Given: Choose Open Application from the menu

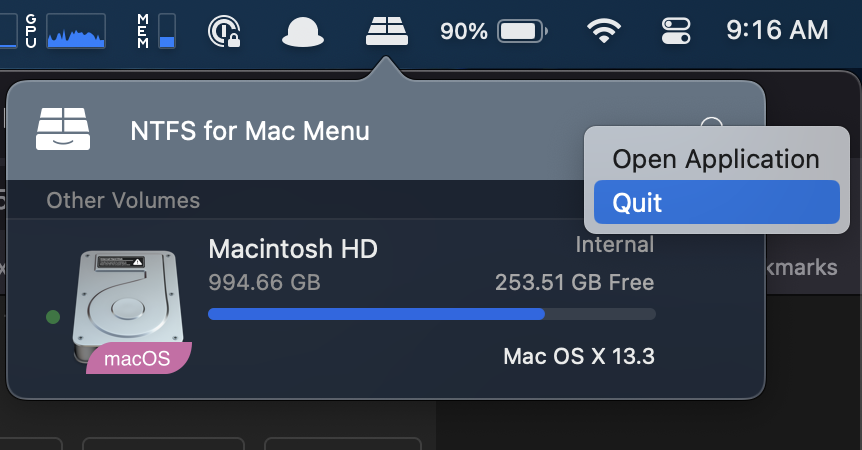Looking at the screenshot, I should [x=715, y=159].
